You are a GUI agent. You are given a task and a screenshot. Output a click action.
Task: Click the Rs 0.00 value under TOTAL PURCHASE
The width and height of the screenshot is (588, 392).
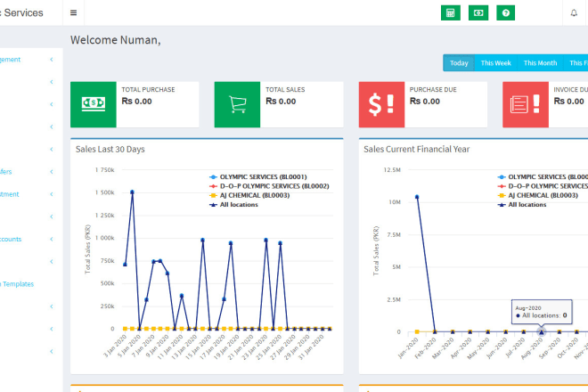136,102
